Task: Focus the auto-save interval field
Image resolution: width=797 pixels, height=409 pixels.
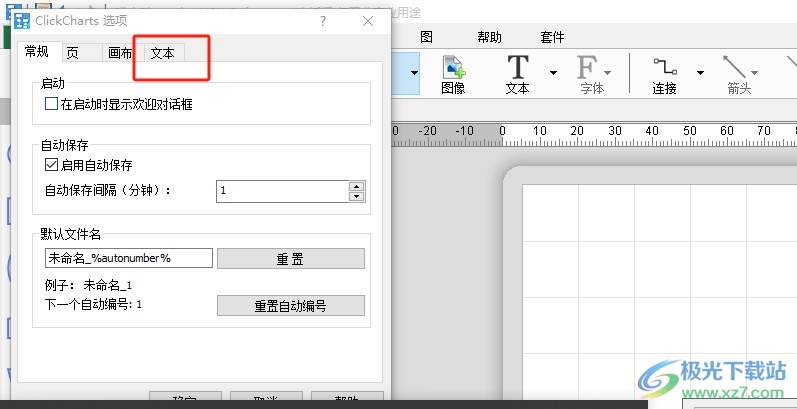Action: pos(283,192)
